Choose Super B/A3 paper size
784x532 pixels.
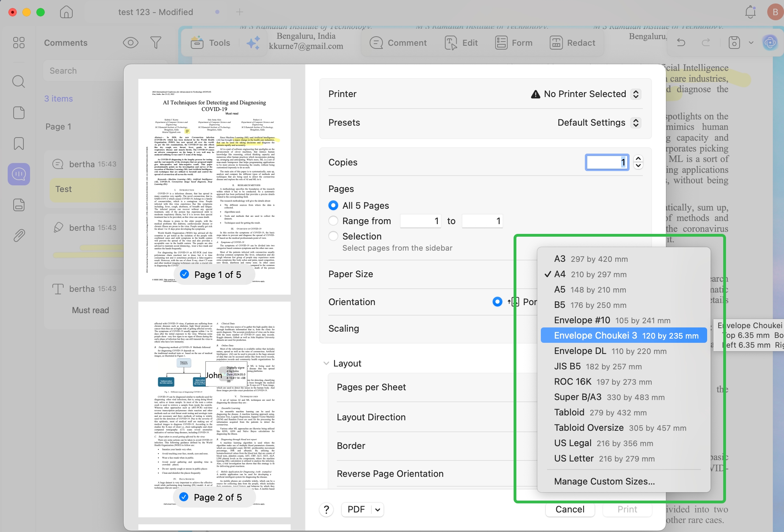tap(624, 397)
